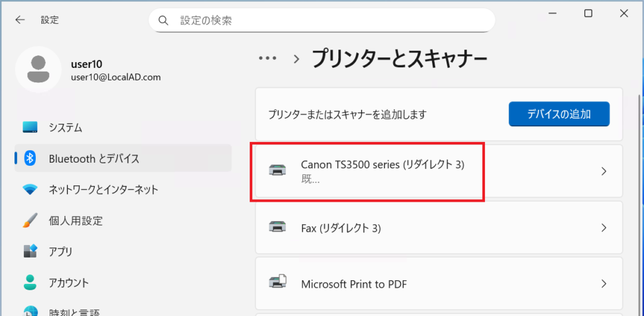Click the personalization paintbrush icon

[30, 221]
